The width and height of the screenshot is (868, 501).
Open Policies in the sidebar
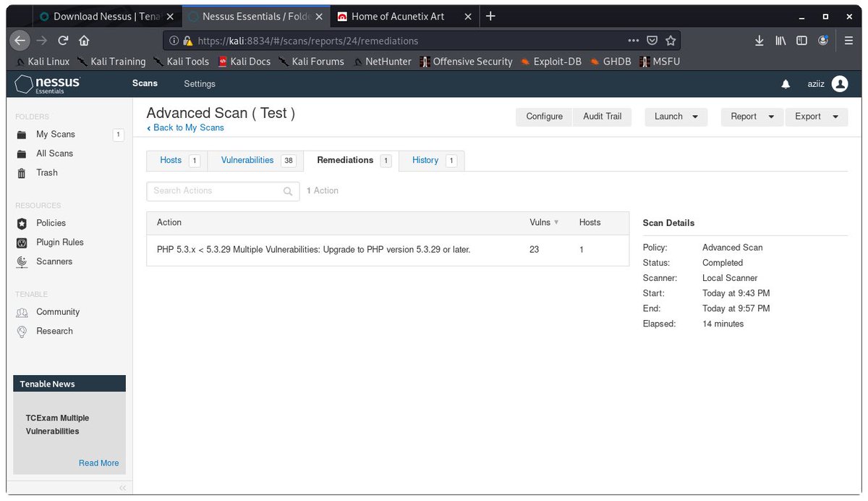pos(51,223)
